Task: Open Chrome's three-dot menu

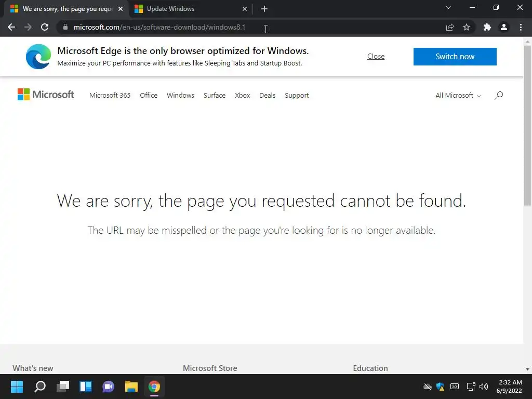Action: (x=521, y=27)
